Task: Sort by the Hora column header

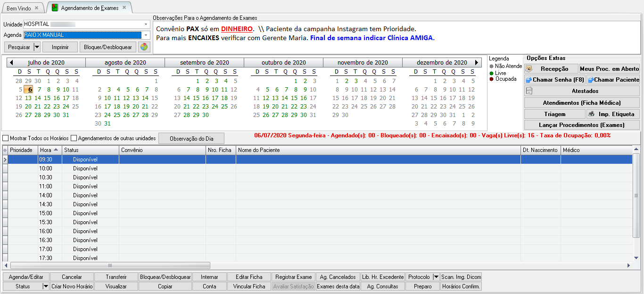Action: [x=50, y=150]
